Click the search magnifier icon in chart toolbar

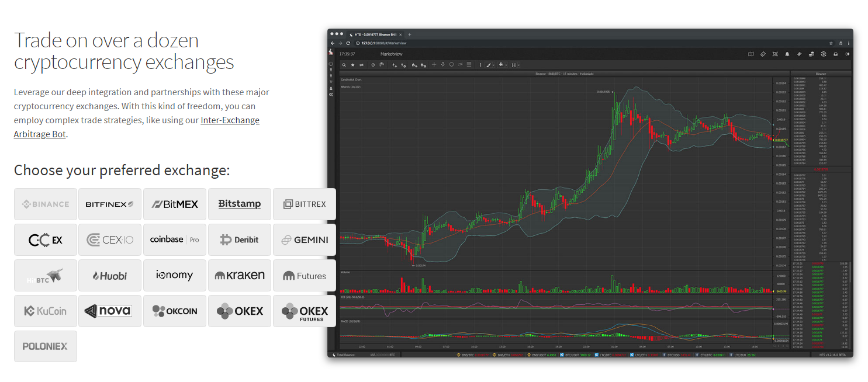click(x=344, y=65)
